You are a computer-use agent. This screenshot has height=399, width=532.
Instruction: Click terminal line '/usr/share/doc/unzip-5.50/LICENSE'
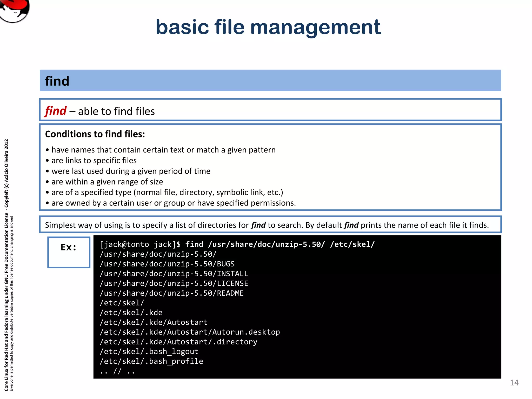[174, 283]
